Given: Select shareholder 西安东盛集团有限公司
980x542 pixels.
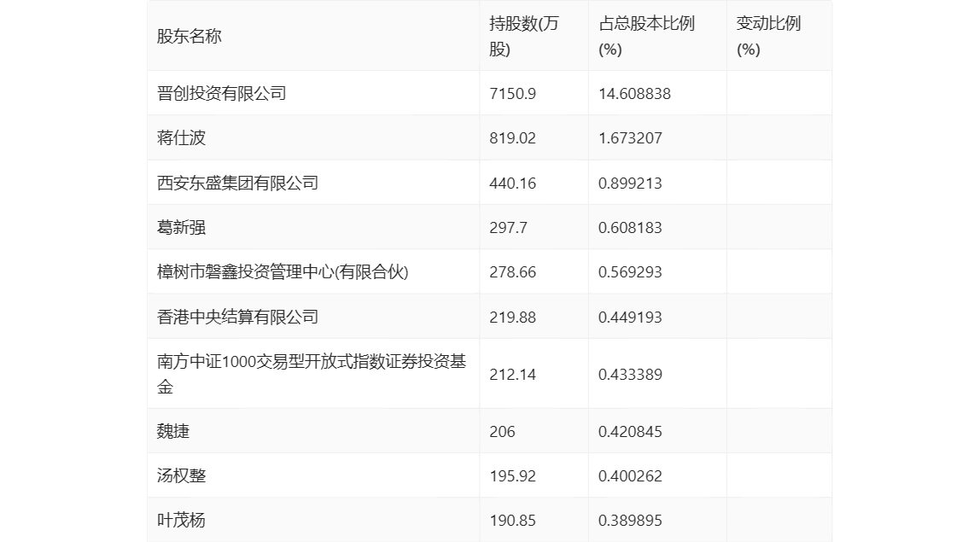Looking at the screenshot, I should [237, 183].
